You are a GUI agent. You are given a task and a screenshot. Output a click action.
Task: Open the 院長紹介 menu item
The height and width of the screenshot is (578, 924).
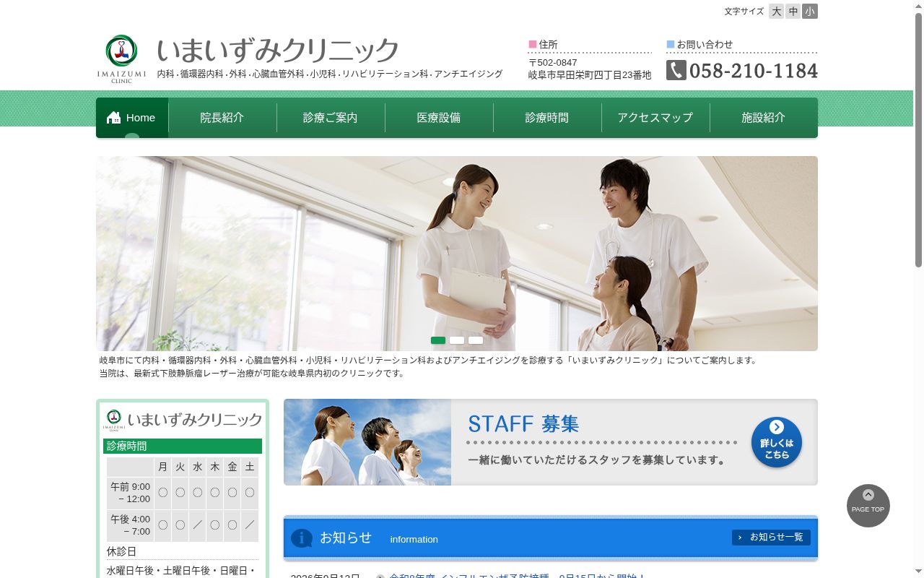pos(222,118)
